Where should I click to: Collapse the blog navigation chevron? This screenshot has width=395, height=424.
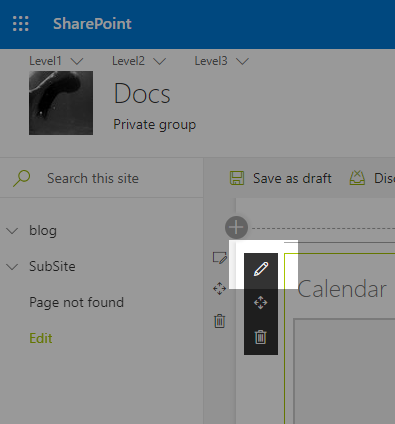(12, 231)
